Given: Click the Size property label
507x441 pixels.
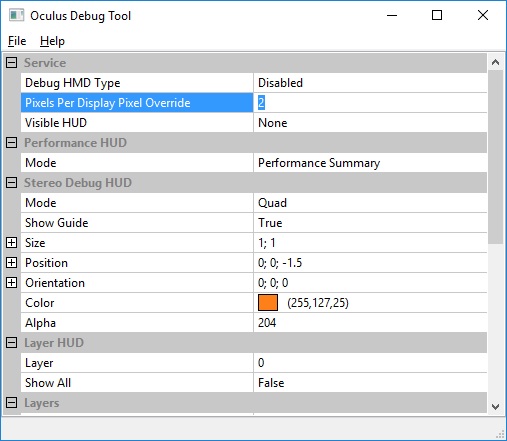Looking at the screenshot, I should pos(35,243).
